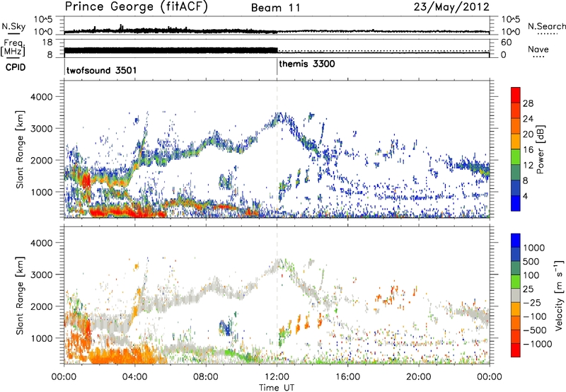Click the dashed 12:00 marker in power panel

click(x=277, y=149)
